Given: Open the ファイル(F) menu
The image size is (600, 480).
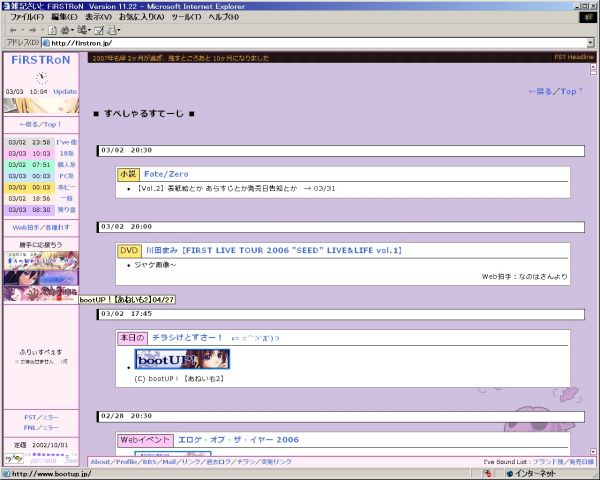Looking at the screenshot, I should pos(26,17).
